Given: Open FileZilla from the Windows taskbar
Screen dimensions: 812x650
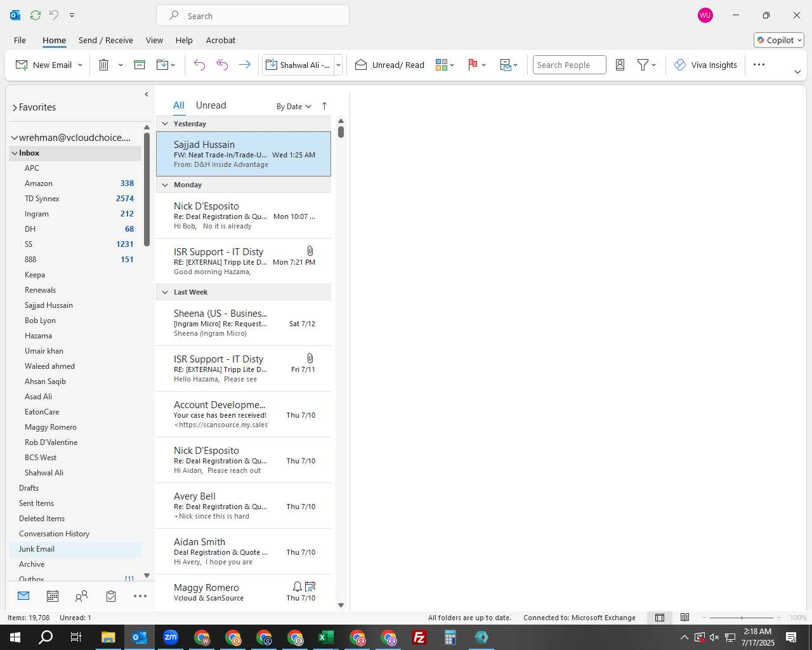Looking at the screenshot, I should coord(419,637).
